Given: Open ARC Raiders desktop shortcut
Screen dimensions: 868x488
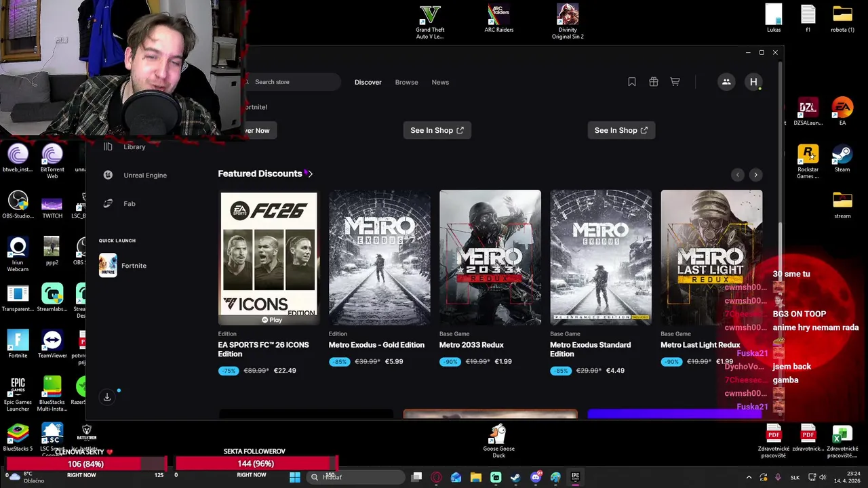Looking at the screenshot, I should (499, 19).
